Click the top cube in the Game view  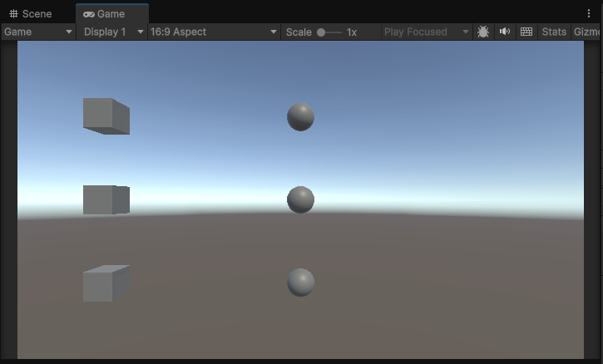[106, 115]
